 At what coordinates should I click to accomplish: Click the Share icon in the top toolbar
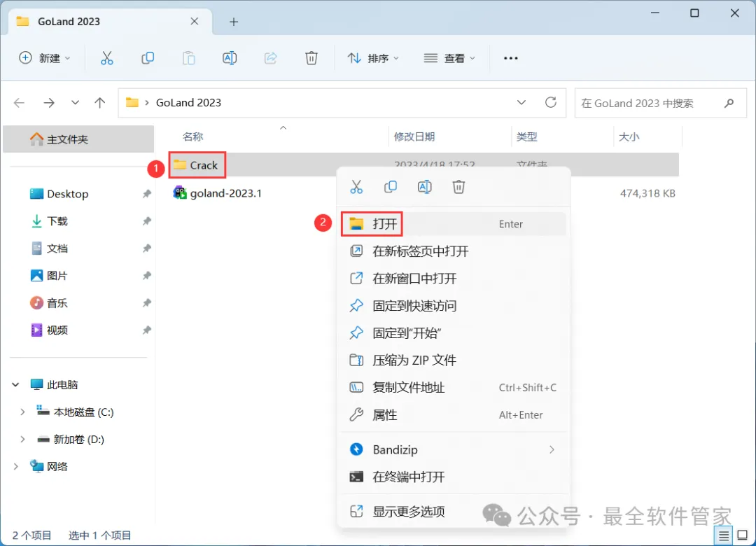pyautogui.click(x=270, y=58)
